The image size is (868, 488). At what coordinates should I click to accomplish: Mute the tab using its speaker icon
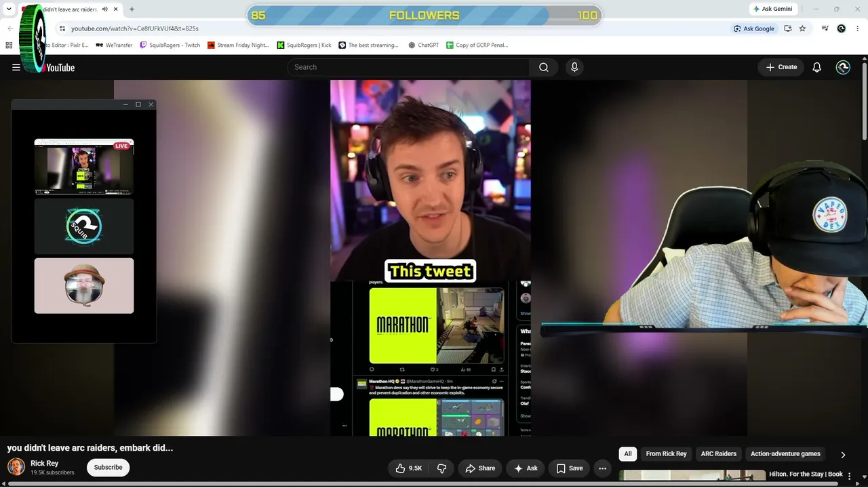coord(105,9)
